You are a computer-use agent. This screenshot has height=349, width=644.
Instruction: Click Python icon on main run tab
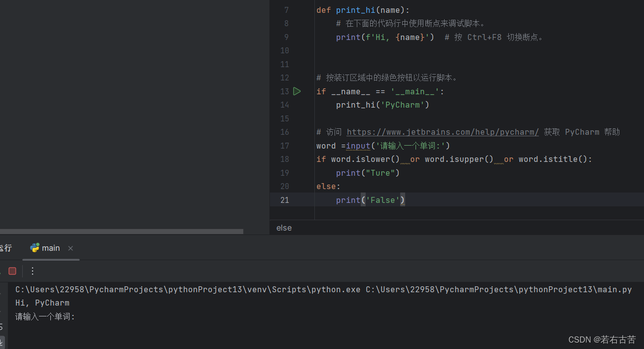(x=35, y=248)
